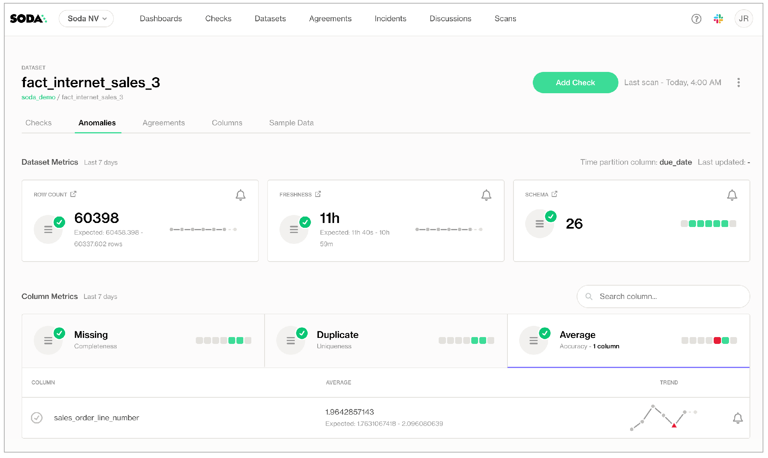Click the Slack integration icon
This screenshot has height=458, width=768.
tap(719, 19)
